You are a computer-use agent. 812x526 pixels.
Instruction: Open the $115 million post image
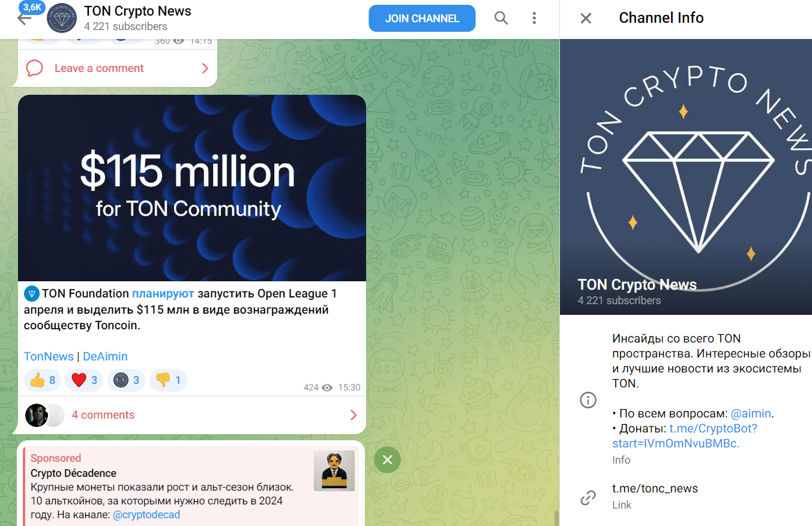coord(192,188)
